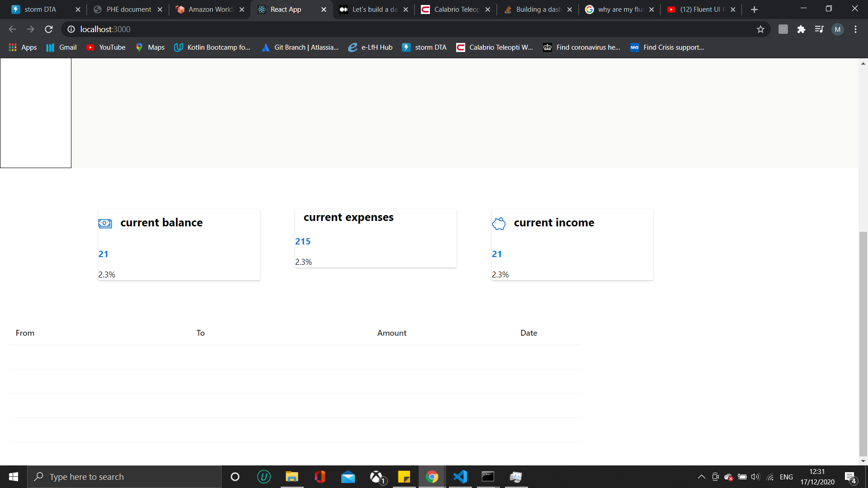Open the Chrome three-dot menu
Viewport: 868px width, 488px height.
point(855,29)
